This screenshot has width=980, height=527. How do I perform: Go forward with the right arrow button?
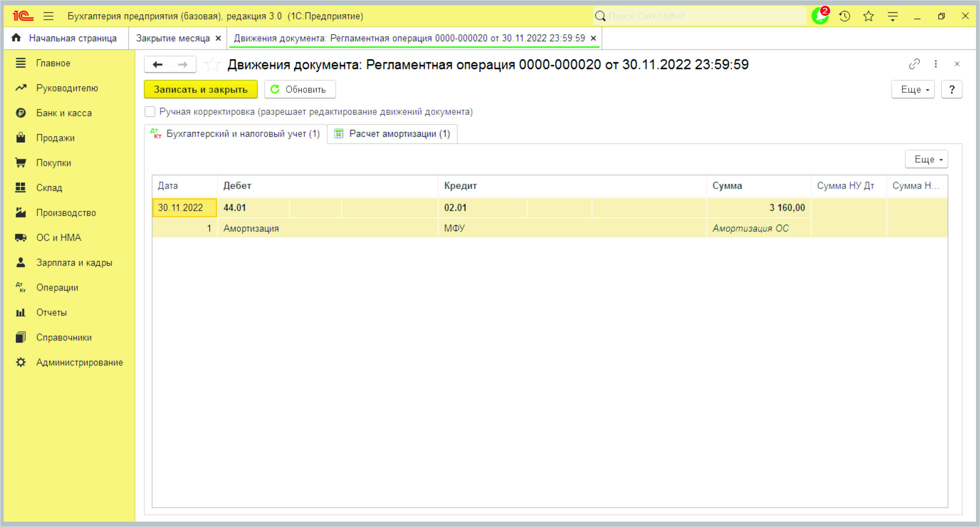183,65
